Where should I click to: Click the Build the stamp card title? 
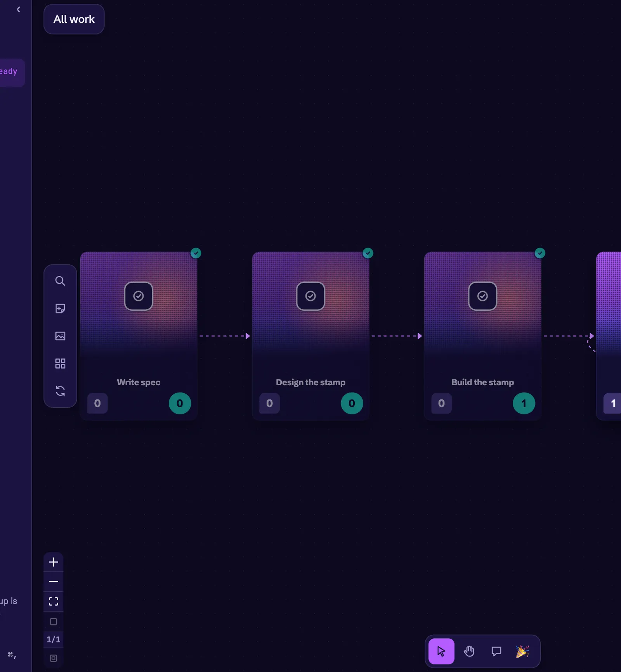point(482,382)
